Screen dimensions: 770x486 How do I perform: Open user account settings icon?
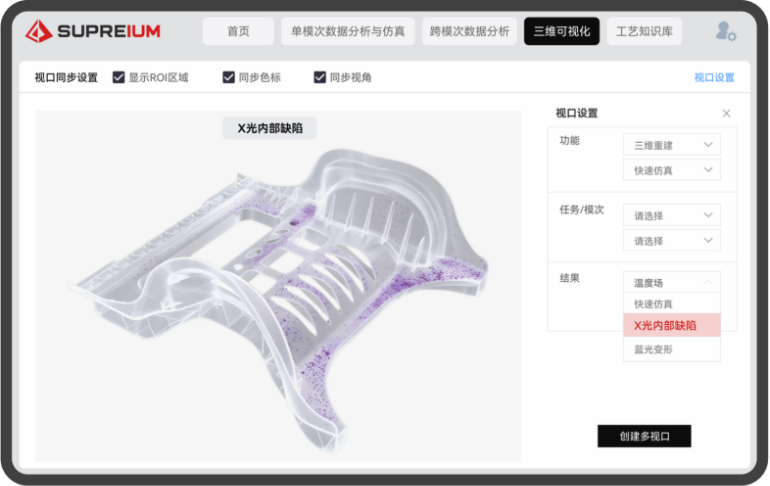[x=725, y=32]
